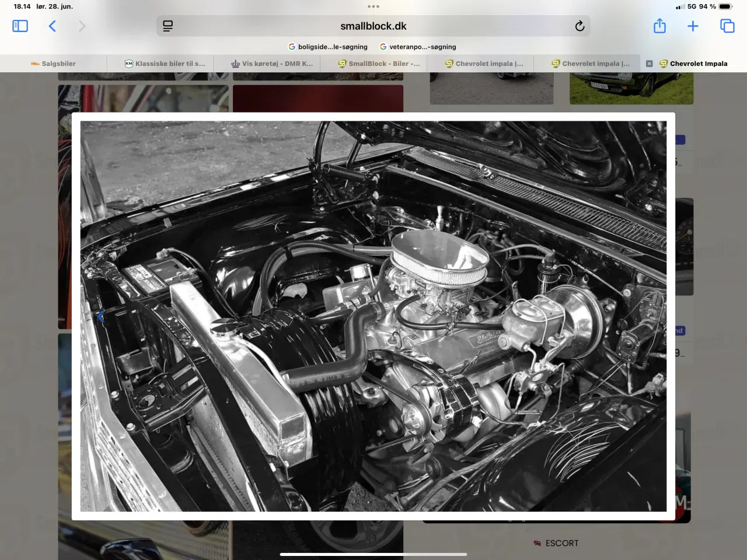Switch to Klassiske biler til s... tab
The width and height of the screenshot is (747, 560).
coord(165,64)
